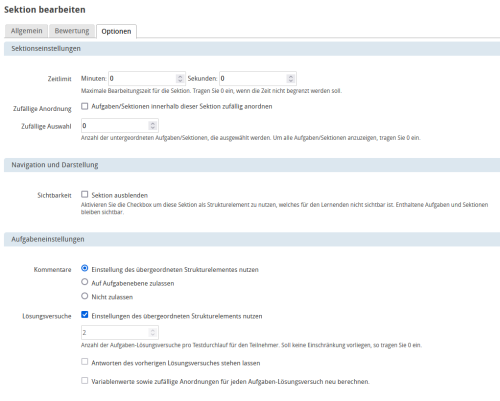Click the Minuten input field
The width and height of the screenshot is (500, 401).
click(x=147, y=79)
